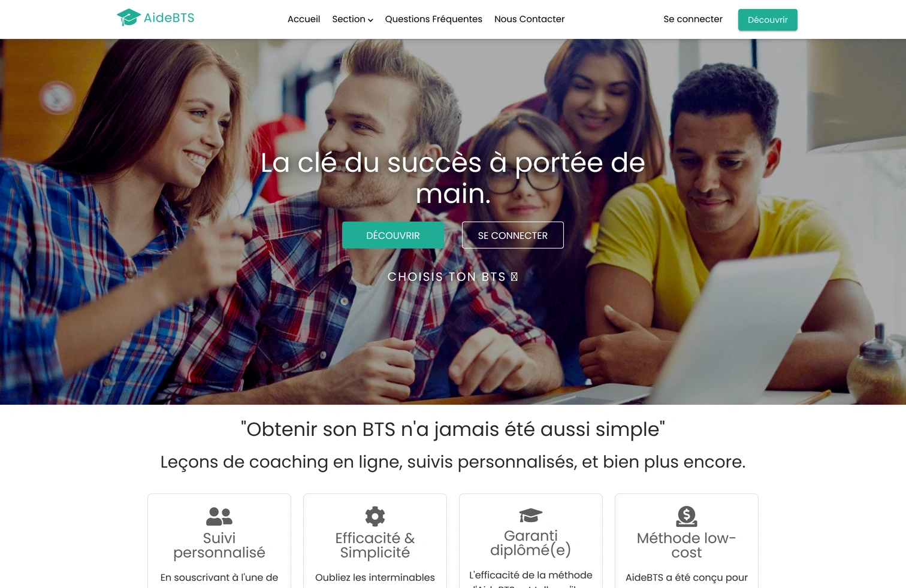906x588 pixels.
Task: Click the gear icon above Efficacité & Simplicité
Action: 375,516
